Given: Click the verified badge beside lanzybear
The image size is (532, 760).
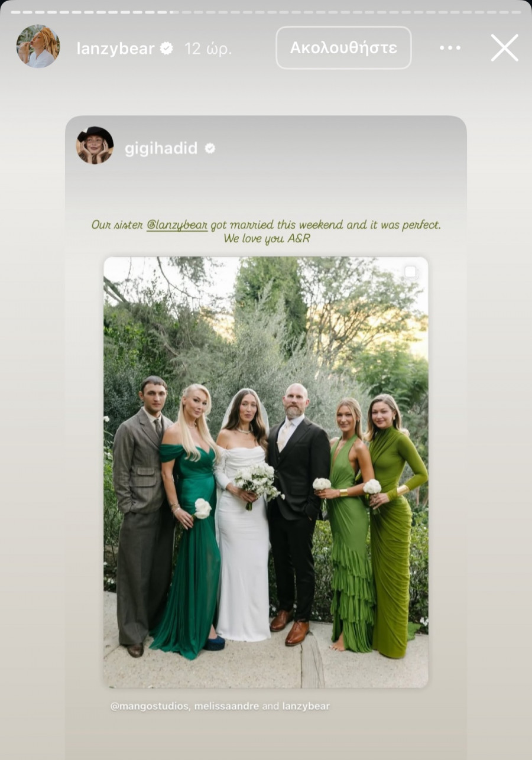Looking at the screenshot, I should (x=167, y=48).
